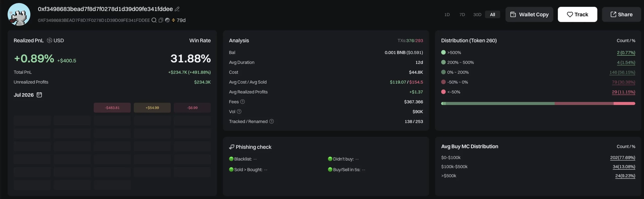Click the BNB chain icon next to 79d

173,20
